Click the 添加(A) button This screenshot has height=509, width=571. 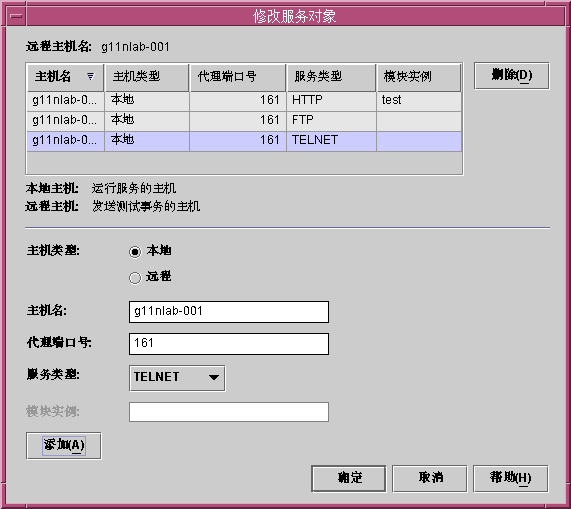(64, 446)
